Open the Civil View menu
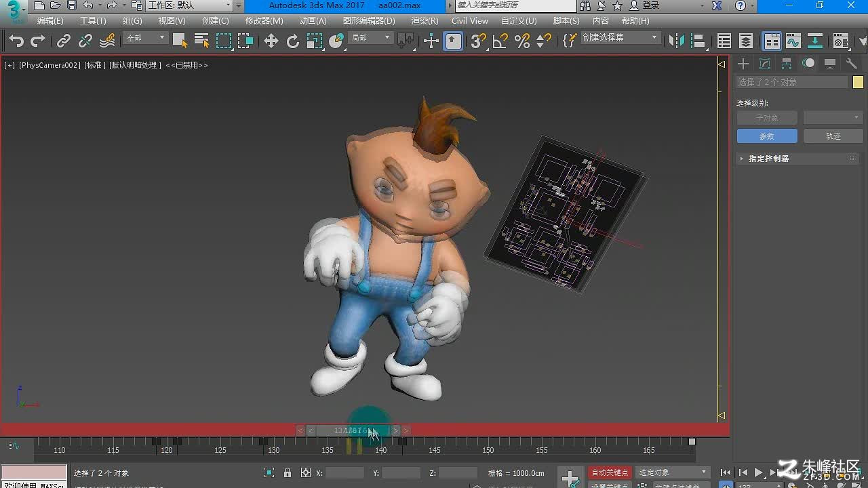 (470, 21)
